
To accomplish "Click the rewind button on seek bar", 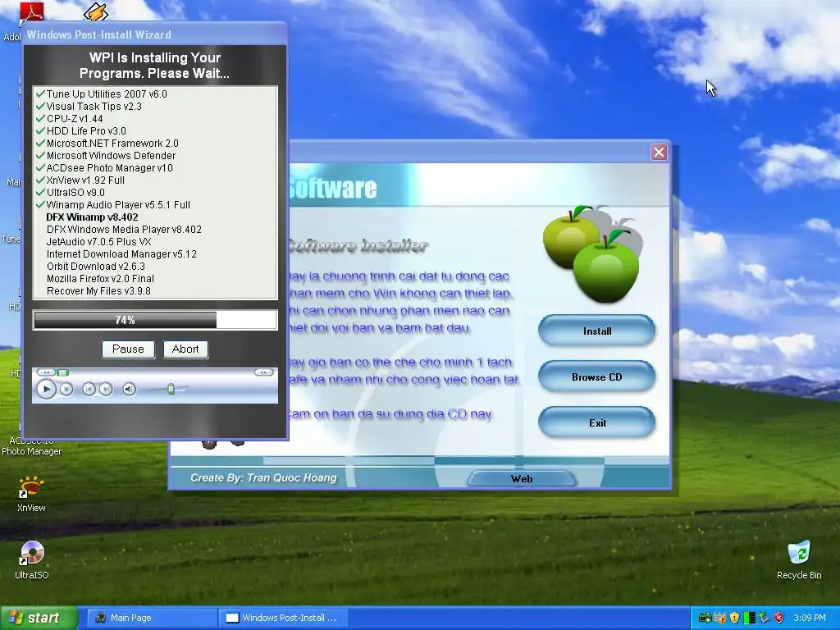I will (46, 372).
